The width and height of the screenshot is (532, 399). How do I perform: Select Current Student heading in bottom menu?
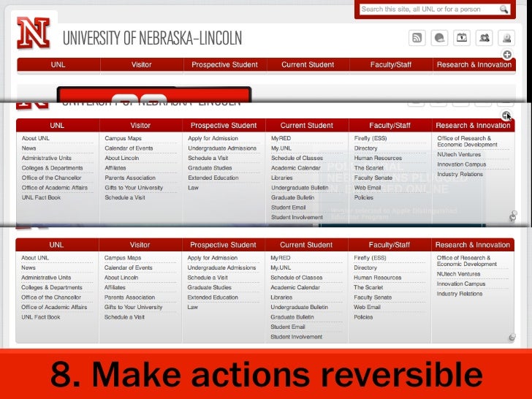coord(306,245)
